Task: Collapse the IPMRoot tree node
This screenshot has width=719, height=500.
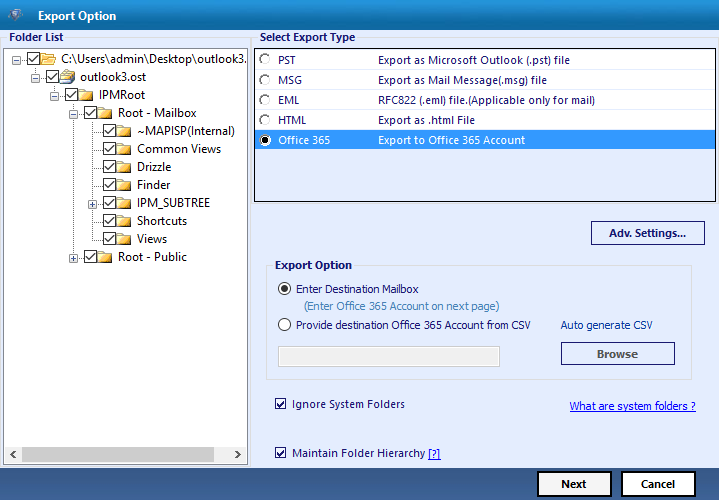Action: tap(54, 96)
